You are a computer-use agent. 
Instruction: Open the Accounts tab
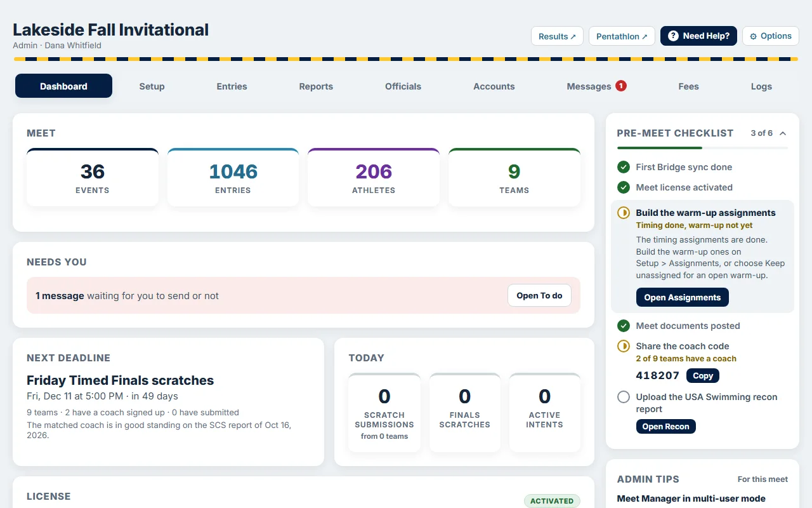[494, 86]
